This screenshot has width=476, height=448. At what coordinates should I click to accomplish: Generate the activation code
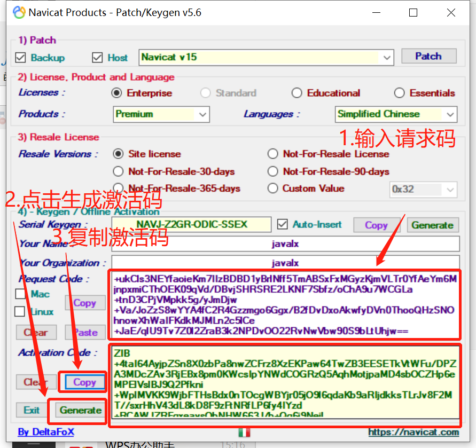click(81, 411)
